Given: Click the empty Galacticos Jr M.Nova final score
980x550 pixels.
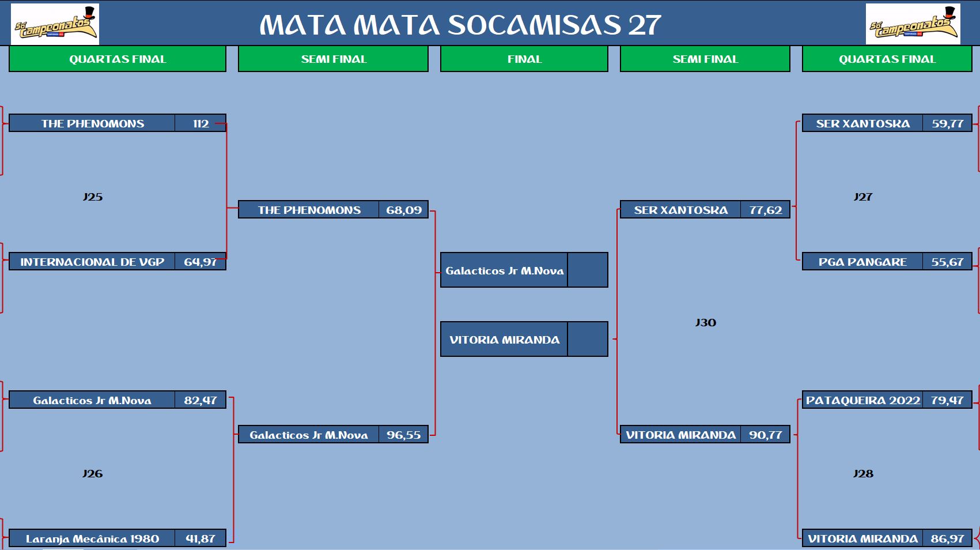Looking at the screenshot, I should pyautogui.click(x=587, y=270).
